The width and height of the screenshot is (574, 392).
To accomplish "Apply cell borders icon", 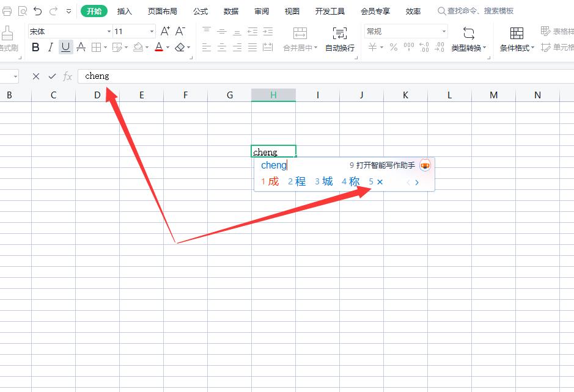I will (x=96, y=47).
